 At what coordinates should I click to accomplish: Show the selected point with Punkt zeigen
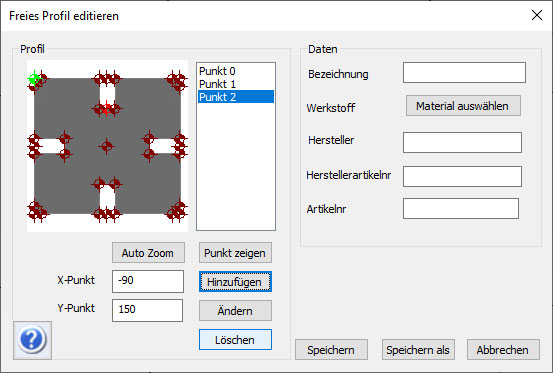coord(235,253)
